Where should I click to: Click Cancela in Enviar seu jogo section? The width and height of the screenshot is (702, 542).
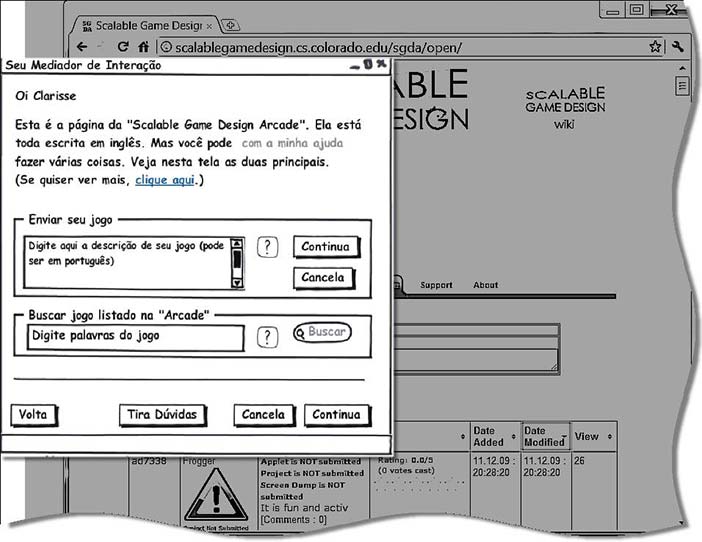pyautogui.click(x=324, y=277)
